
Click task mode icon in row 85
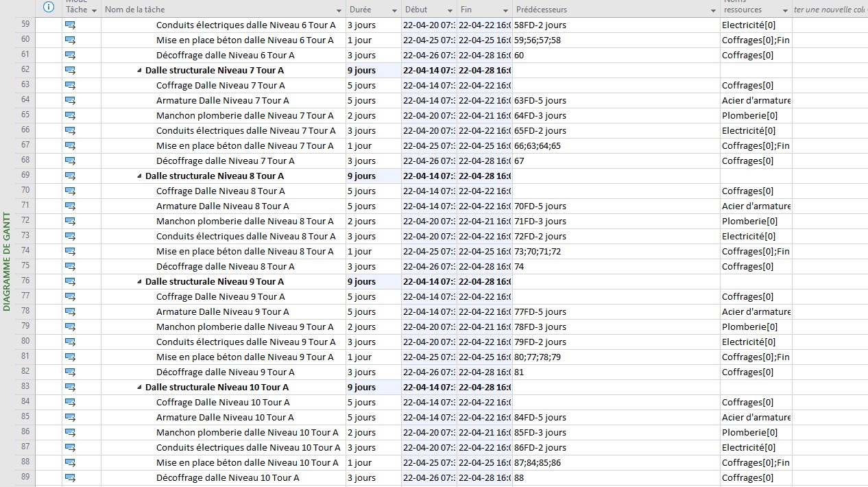(x=70, y=418)
